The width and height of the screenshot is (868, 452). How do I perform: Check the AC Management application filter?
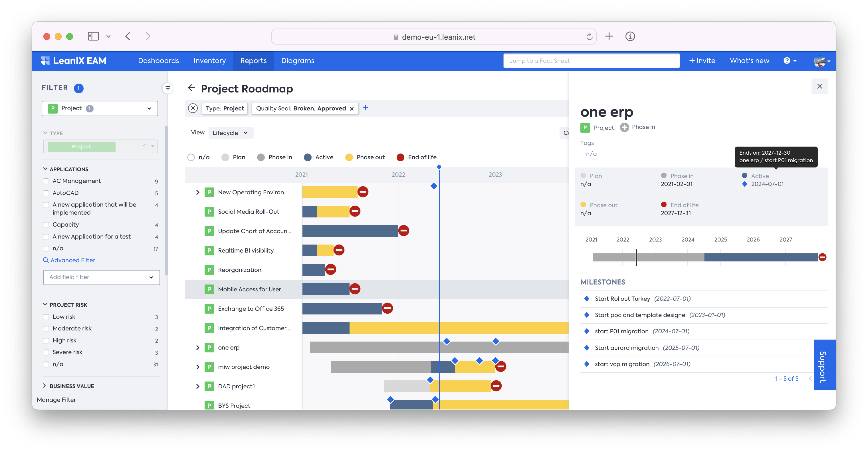point(46,181)
